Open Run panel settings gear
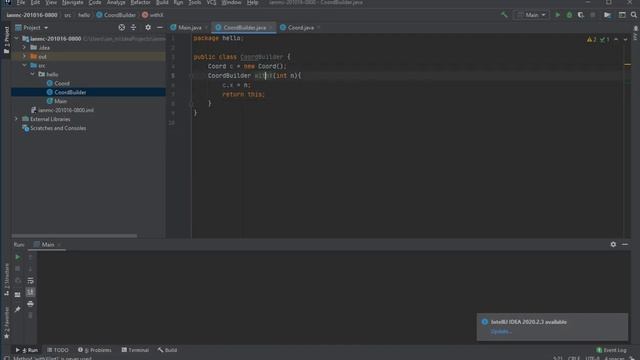Viewport: 640px width, 360px height. tap(613, 244)
